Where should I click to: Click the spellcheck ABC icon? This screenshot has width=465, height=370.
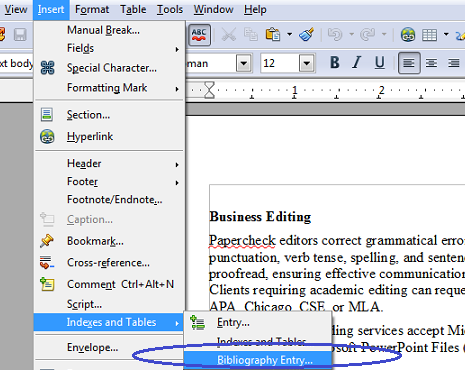click(x=199, y=35)
